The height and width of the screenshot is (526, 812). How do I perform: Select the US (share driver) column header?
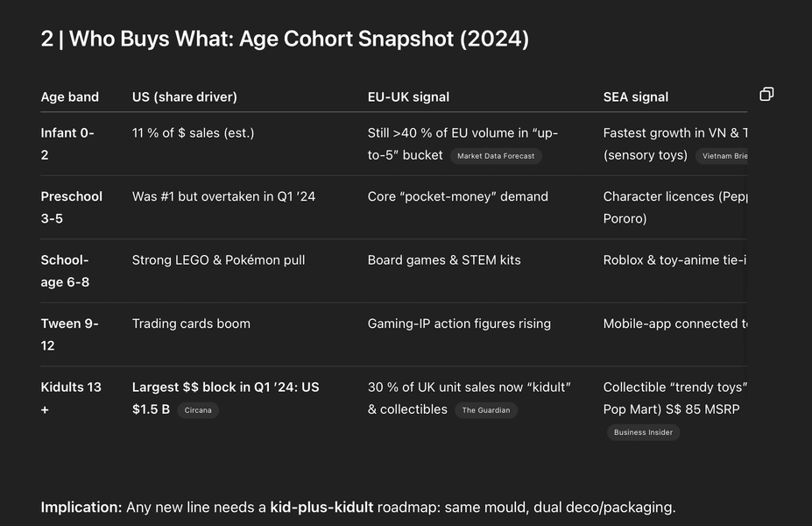[x=184, y=97]
